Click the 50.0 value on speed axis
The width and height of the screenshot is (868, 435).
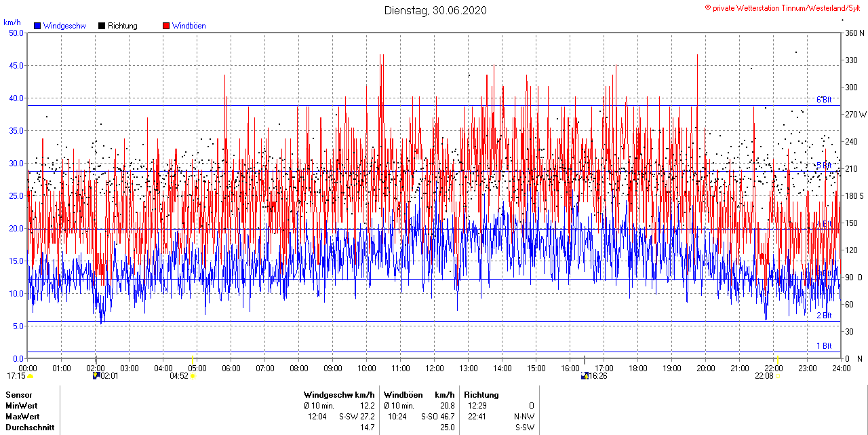coord(16,33)
